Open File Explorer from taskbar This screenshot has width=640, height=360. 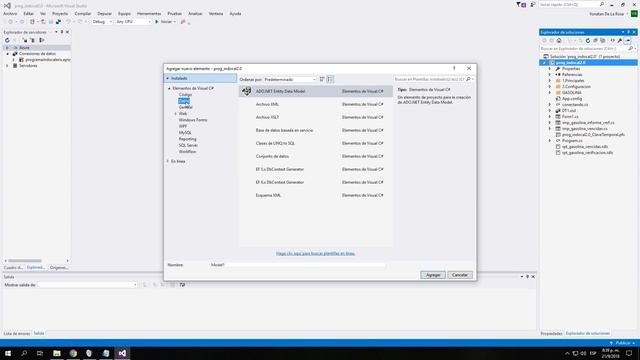(57, 353)
